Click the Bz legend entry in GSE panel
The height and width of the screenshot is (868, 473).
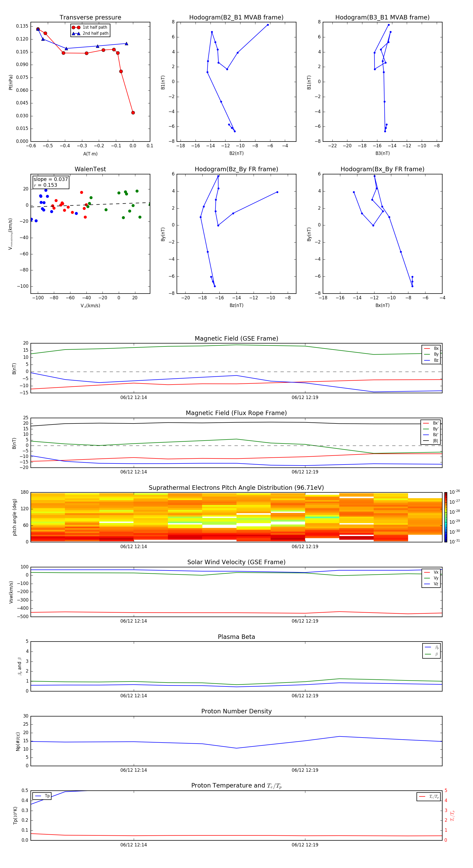click(431, 360)
